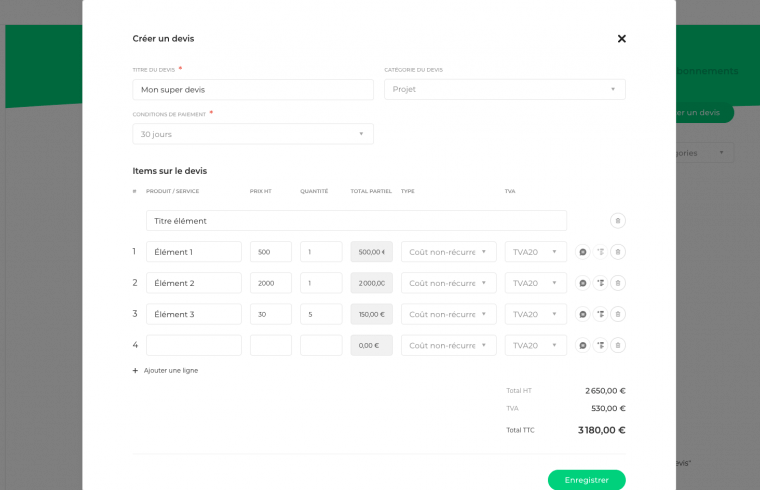This screenshot has width=760, height=490.
Task: Open the TVA dropdown for Élément 1
Action: click(536, 252)
